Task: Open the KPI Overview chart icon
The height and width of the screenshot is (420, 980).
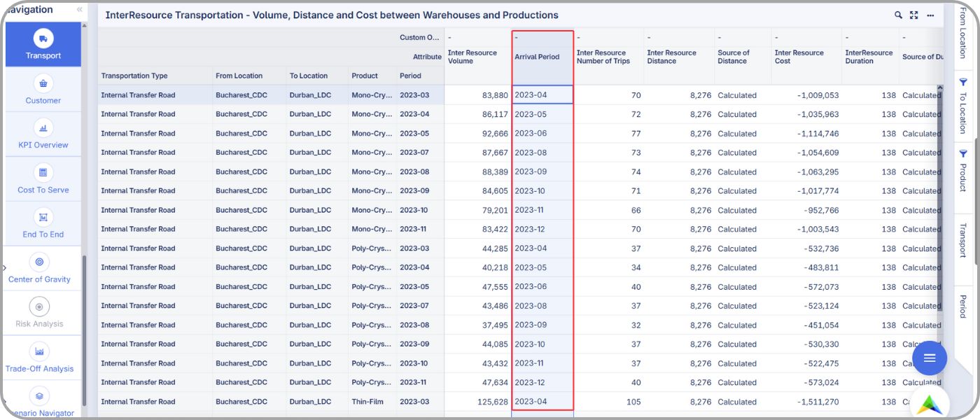Action: 43,128
